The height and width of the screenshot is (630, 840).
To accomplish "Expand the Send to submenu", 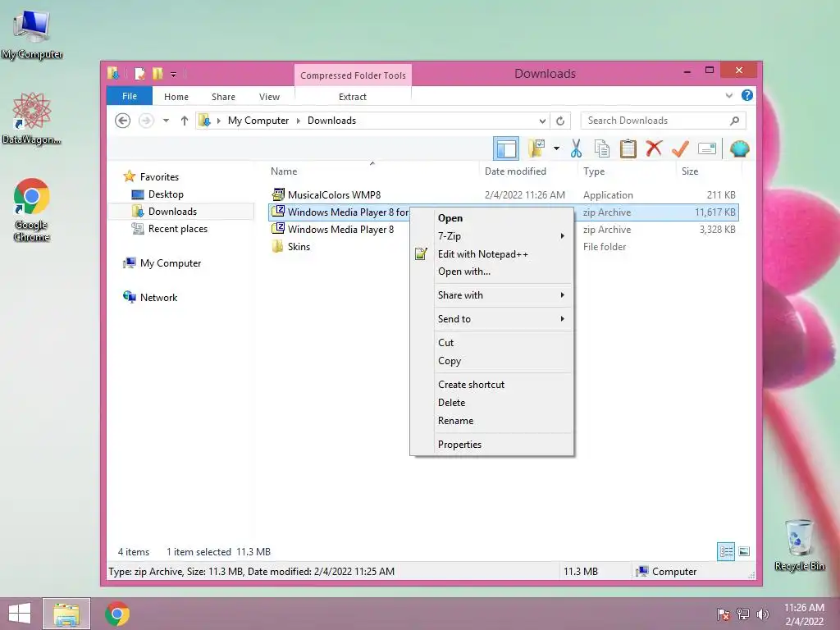I will 492,319.
